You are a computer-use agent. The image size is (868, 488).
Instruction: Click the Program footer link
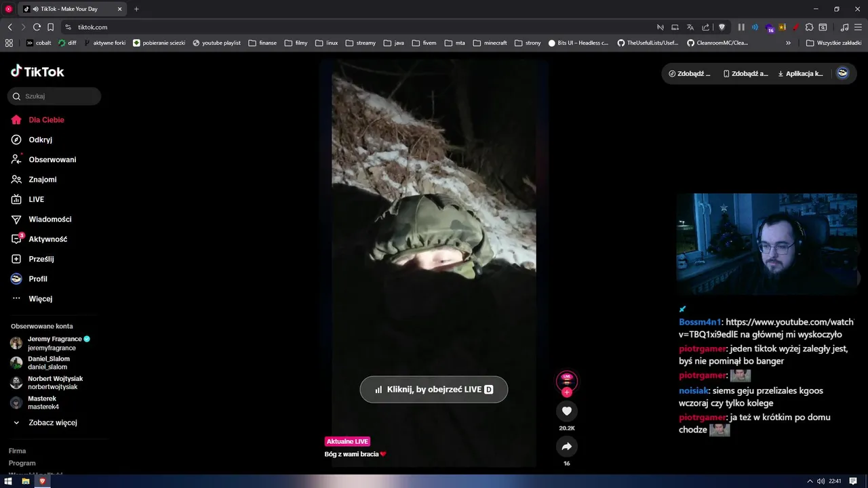pyautogui.click(x=22, y=463)
